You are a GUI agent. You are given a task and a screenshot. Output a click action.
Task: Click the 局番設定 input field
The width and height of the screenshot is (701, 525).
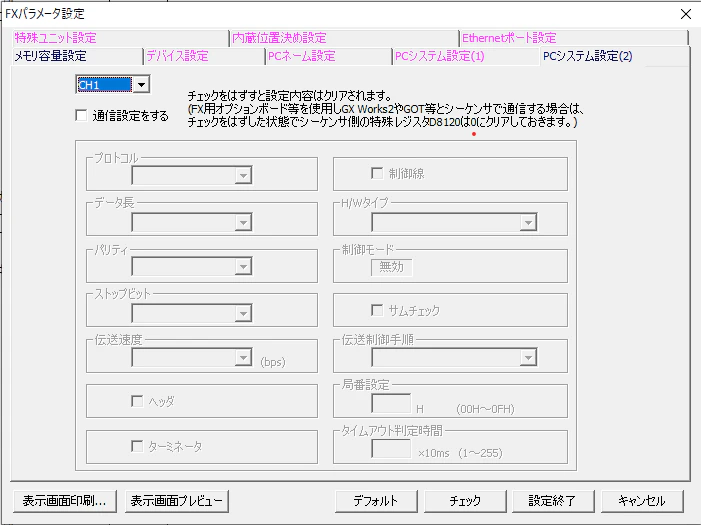(391, 404)
